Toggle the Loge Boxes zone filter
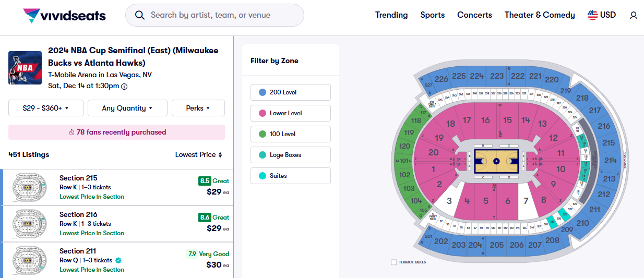 tap(290, 155)
